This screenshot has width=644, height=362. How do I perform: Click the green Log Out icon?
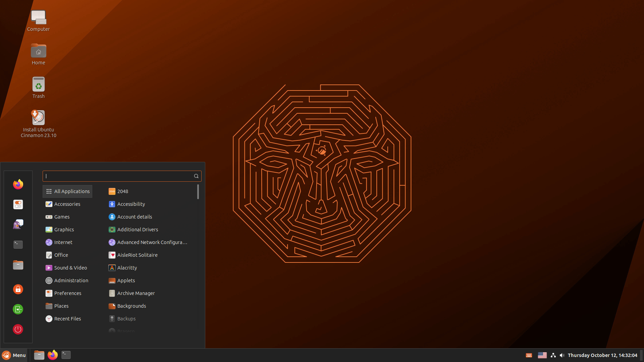(x=18, y=309)
